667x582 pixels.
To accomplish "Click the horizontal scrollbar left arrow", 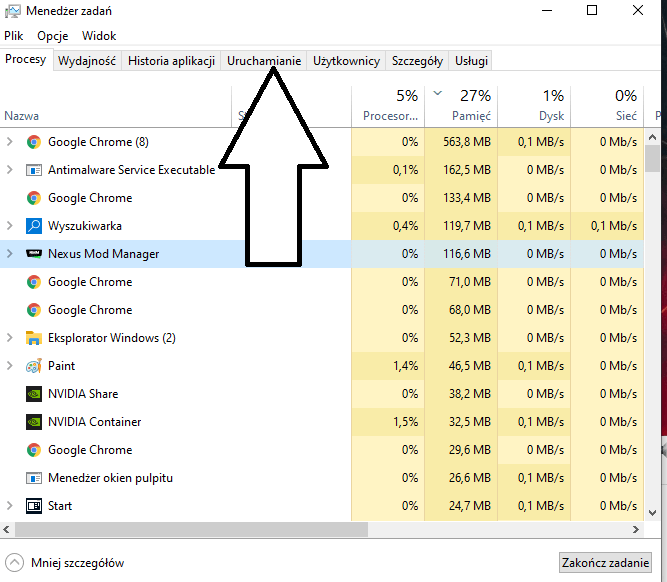I will pos(6,530).
